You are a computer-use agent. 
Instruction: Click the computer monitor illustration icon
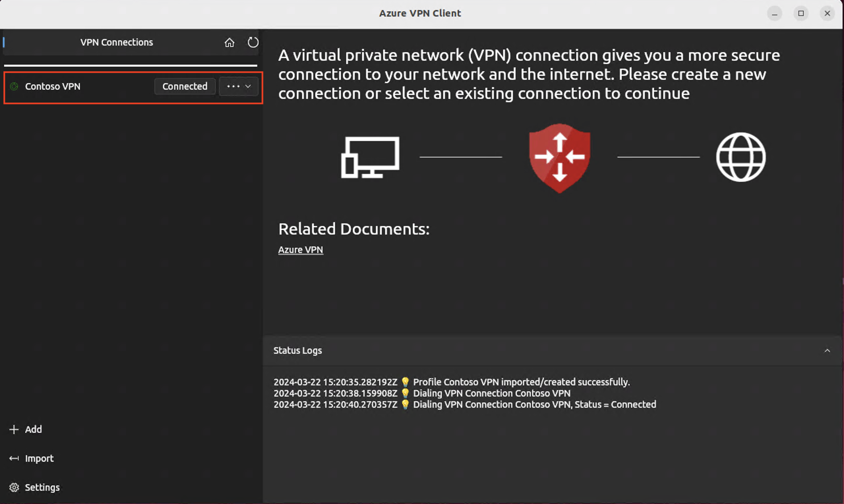tap(370, 157)
